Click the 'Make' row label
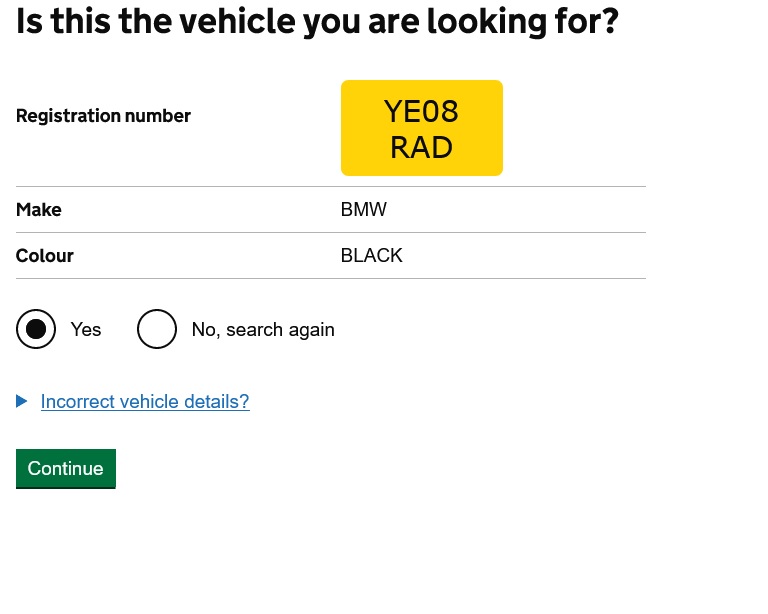This screenshot has width=768, height=614. tap(39, 210)
